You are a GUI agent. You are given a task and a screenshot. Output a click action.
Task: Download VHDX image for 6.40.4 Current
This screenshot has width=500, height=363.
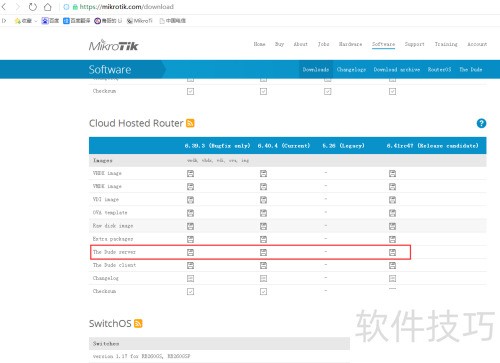pos(263,173)
